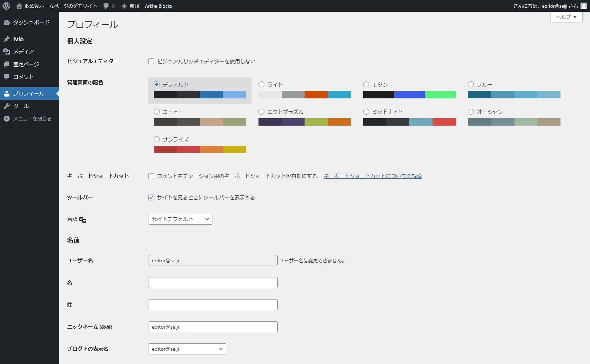This screenshot has height=364, width=590.
Task: Click the モダン color palette strip
Action: click(x=409, y=95)
